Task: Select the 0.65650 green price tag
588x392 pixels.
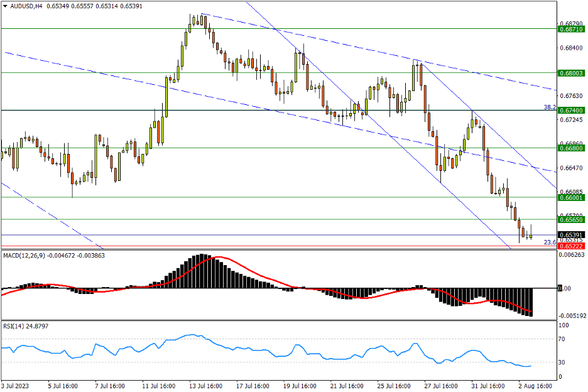Action: (572, 219)
